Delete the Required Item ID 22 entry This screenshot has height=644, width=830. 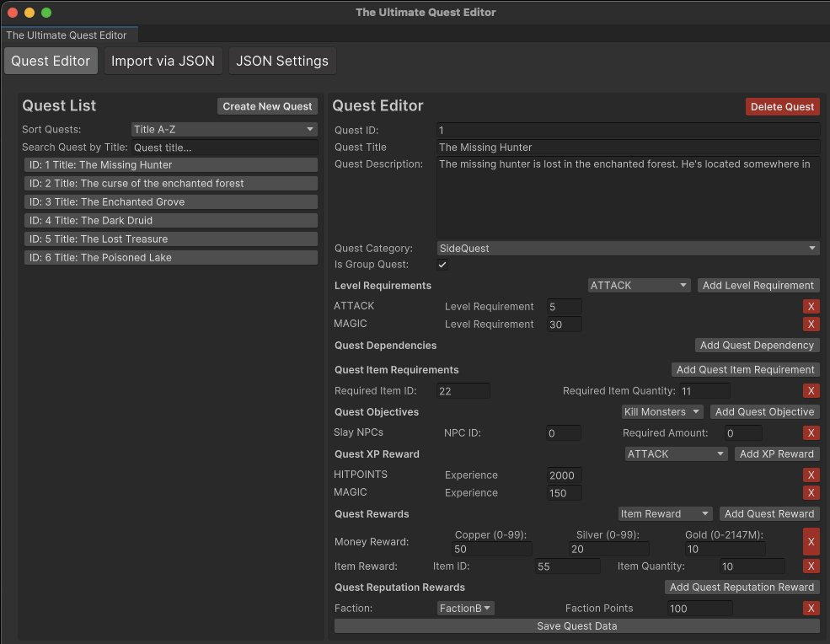click(x=811, y=390)
